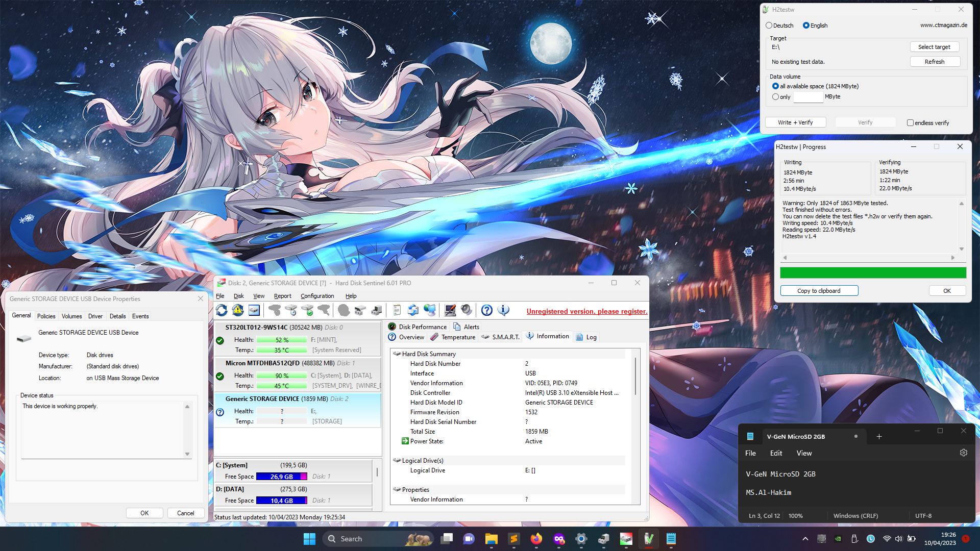This screenshot has height=551, width=980.
Task: Collapse Hard Disk Summary section
Action: coord(397,354)
